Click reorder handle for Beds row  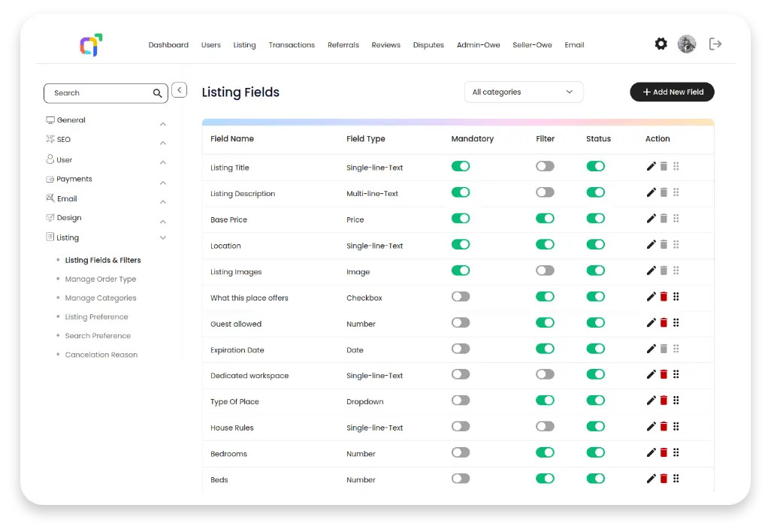[676, 479]
